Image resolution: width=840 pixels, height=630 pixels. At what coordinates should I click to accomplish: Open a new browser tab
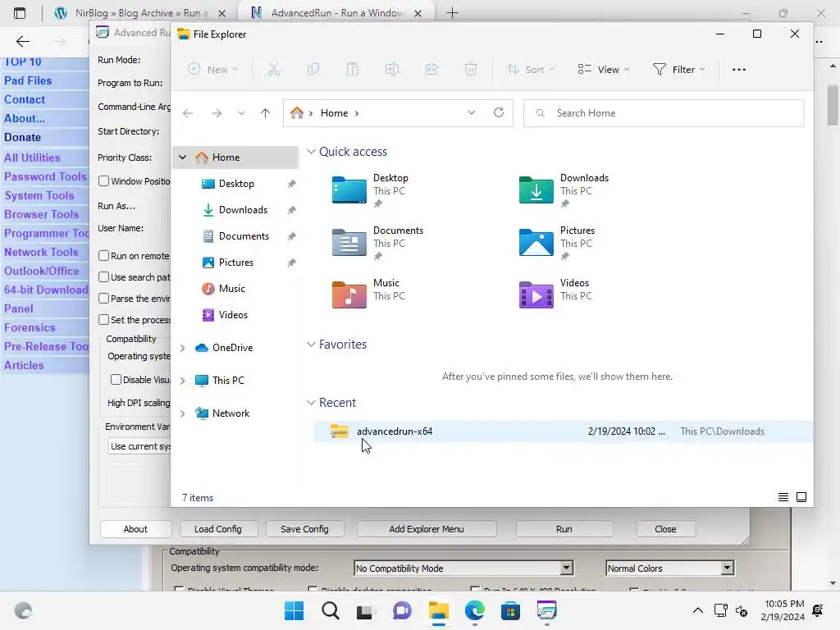point(452,13)
